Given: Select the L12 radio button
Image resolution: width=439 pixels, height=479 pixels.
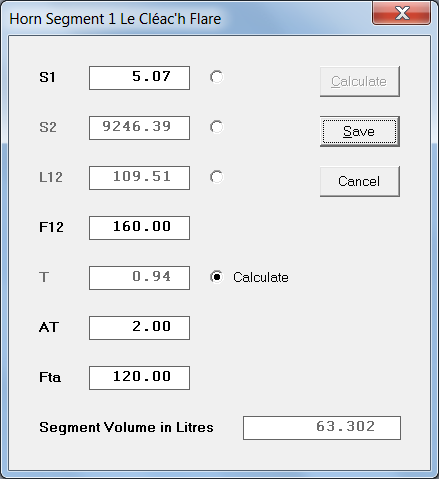Looking at the screenshot, I should tap(216, 177).
